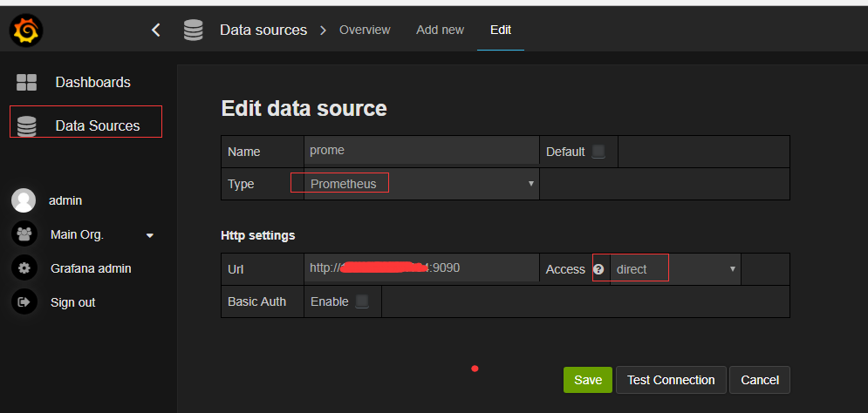This screenshot has width=868, height=413.
Task: Collapse sidebar with the back chevron
Action: pyautogui.click(x=156, y=30)
